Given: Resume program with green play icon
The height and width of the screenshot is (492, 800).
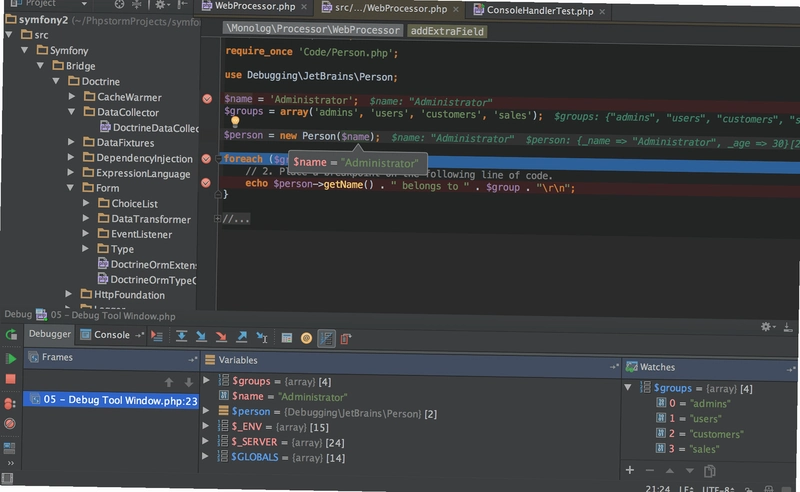Looking at the screenshot, I should (x=11, y=358).
